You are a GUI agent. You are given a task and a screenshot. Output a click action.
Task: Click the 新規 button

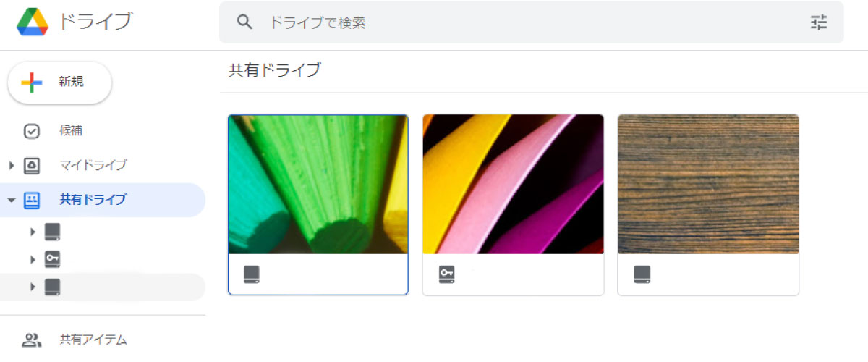(59, 83)
